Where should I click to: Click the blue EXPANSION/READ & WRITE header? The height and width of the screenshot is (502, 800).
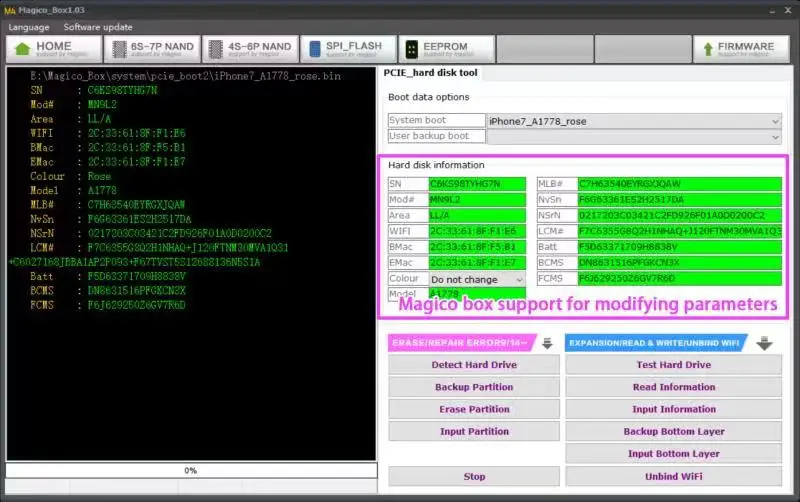pos(656,343)
